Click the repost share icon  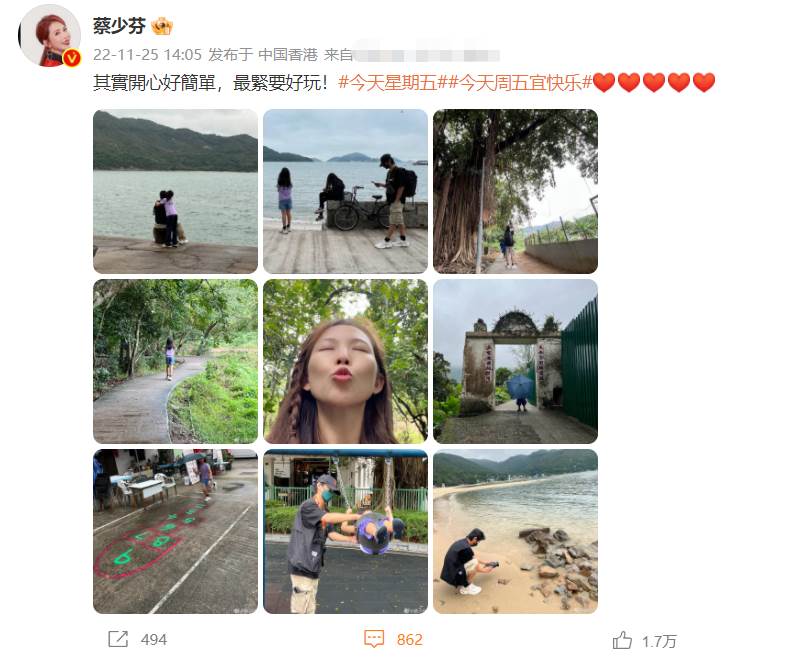click(x=118, y=639)
